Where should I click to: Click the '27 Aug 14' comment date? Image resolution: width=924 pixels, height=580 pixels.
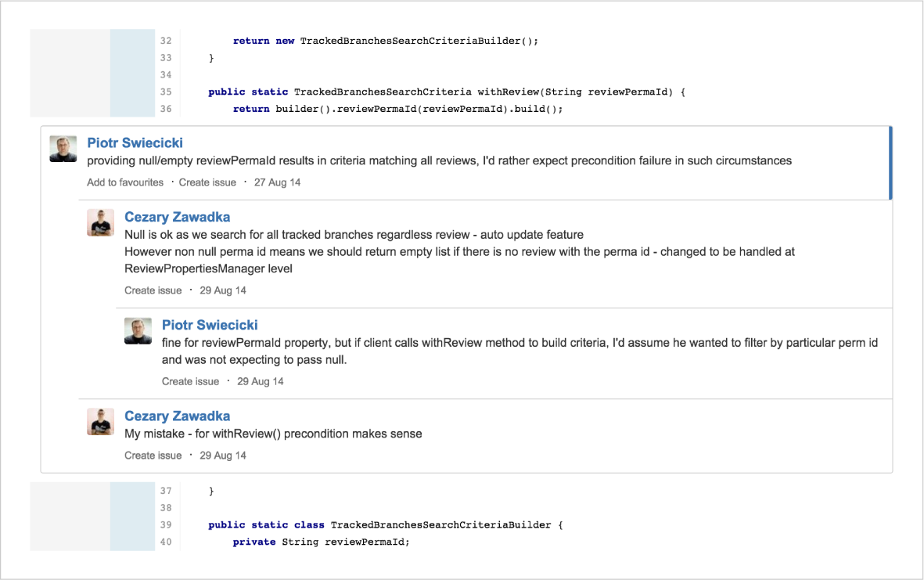click(x=277, y=182)
